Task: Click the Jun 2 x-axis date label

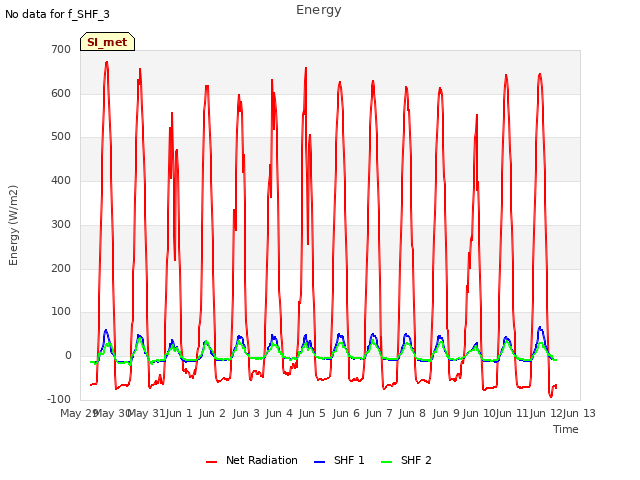Action: click(x=212, y=413)
